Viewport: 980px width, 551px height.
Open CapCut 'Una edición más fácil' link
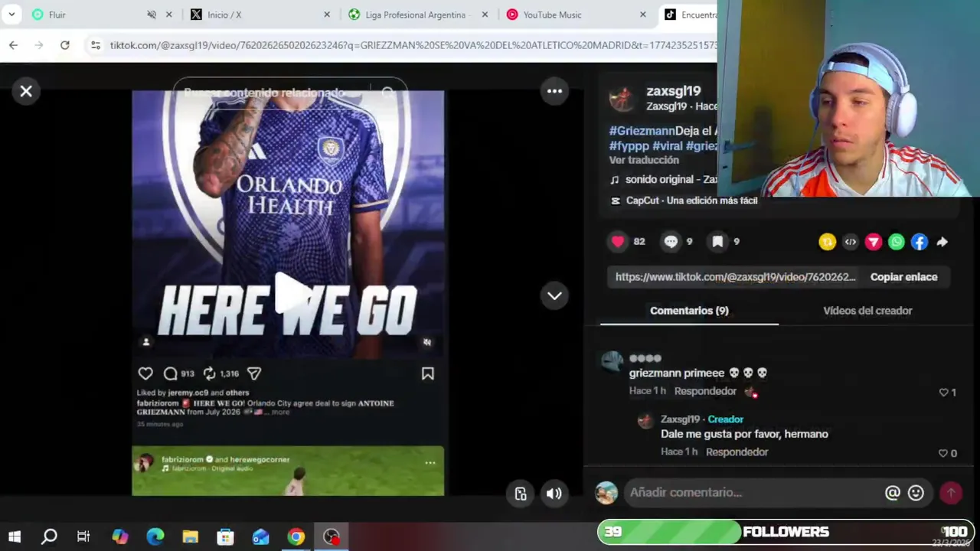[x=684, y=201]
